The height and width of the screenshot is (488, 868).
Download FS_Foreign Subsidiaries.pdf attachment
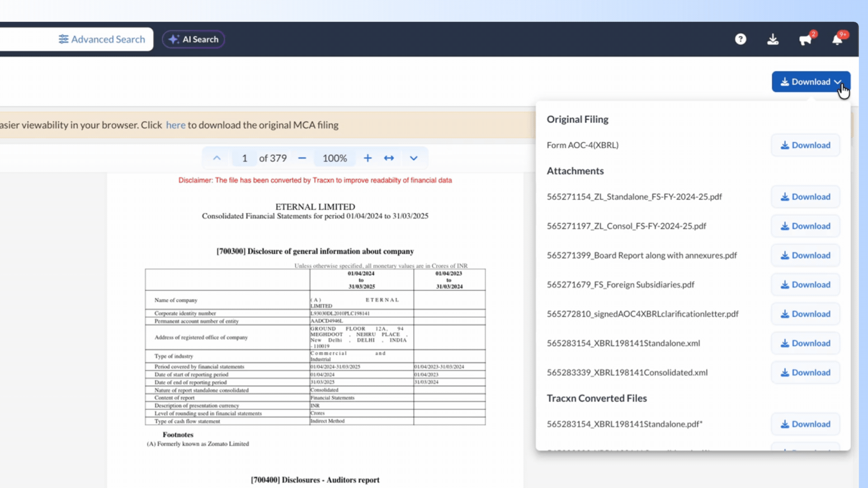[805, 285]
